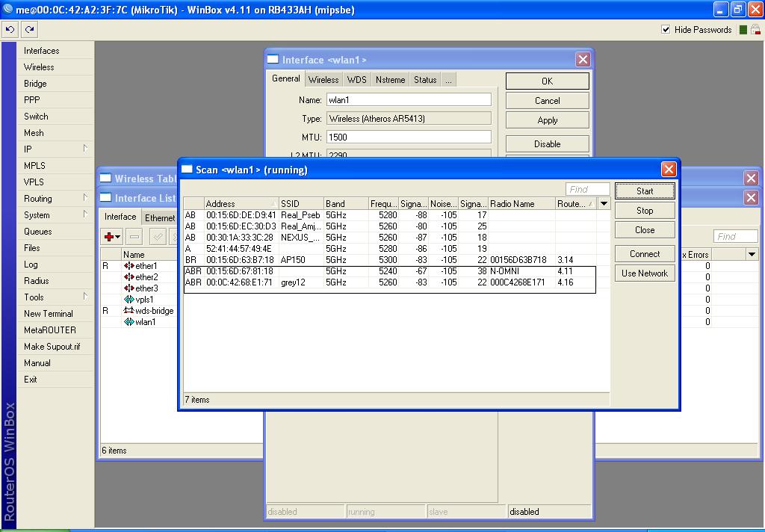This screenshot has height=532, width=765.
Task: Switch to the WDS tab
Action: point(356,80)
